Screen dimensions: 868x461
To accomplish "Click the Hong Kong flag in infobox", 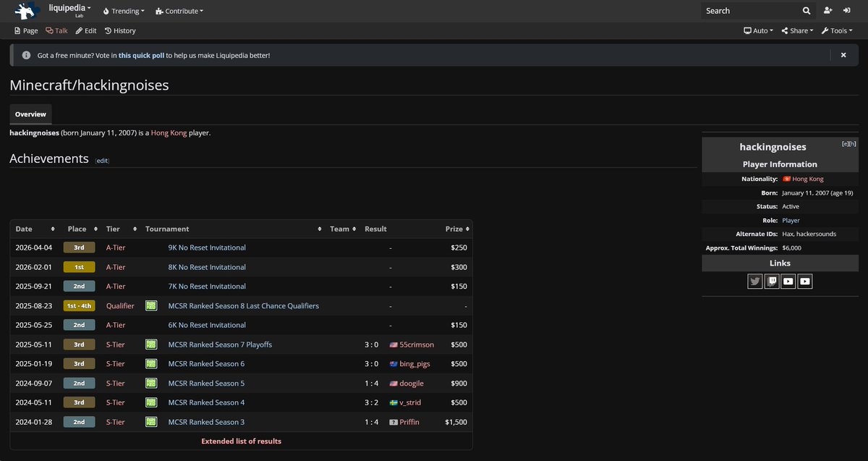I will click(x=786, y=179).
